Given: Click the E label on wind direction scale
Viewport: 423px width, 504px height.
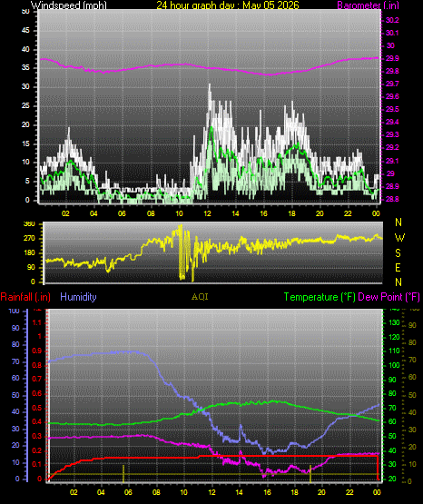Looking at the screenshot, I should pos(398,267).
